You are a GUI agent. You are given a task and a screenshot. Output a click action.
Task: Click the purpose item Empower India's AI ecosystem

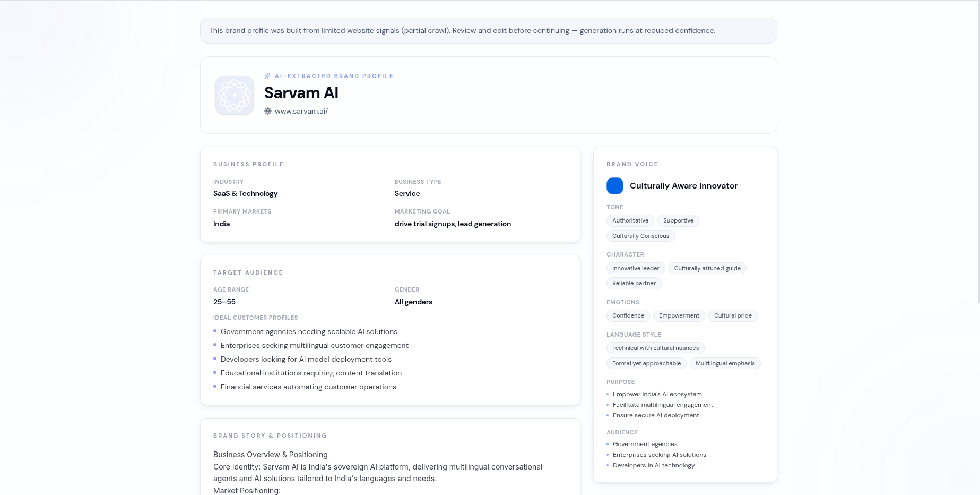(657, 395)
